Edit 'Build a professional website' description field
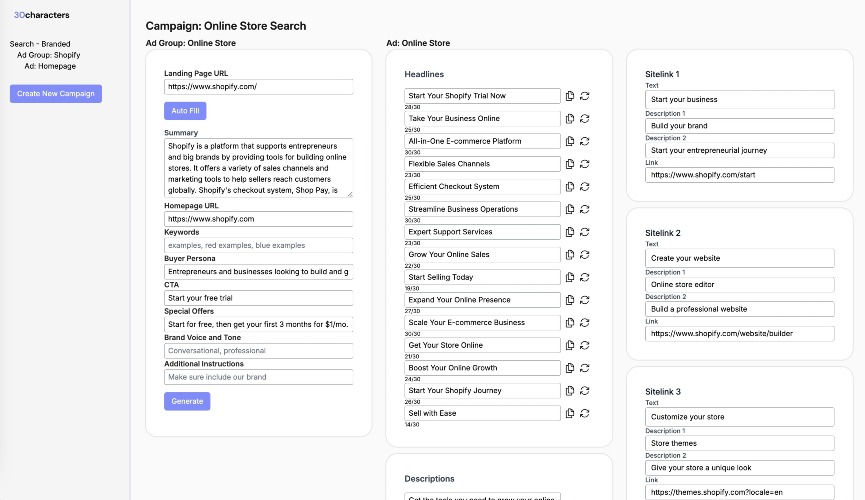The image size is (865, 500). click(x=740, y=309)
